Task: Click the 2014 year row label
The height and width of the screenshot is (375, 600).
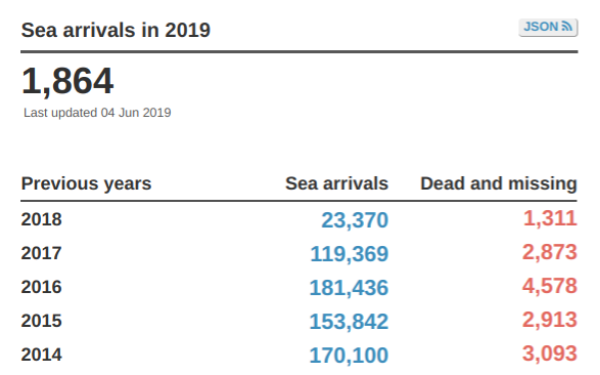Action: [x=41, y=355]
